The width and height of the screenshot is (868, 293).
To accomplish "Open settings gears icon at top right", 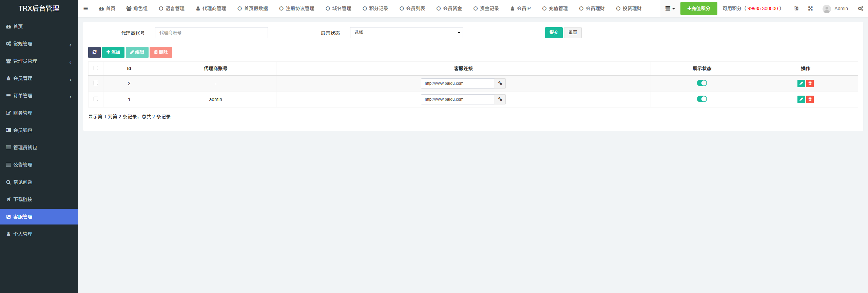I will click(x=861, y=8).
